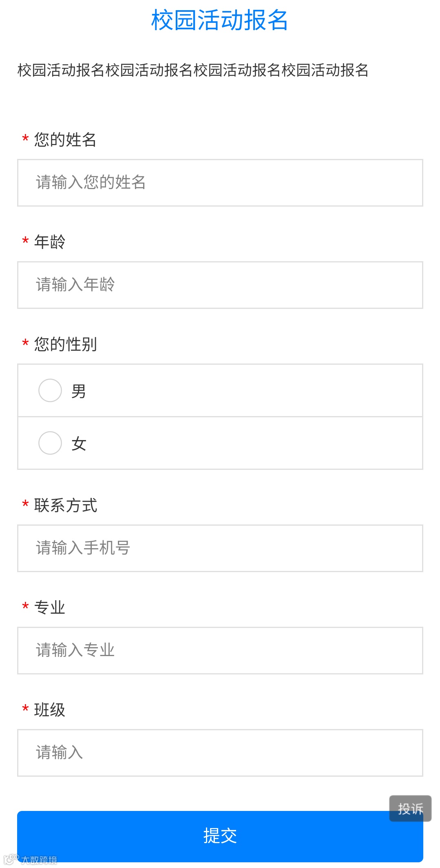440x868 pixels.
Task: Focus the 请输入年龄 age input
Action: click(220, 285)
